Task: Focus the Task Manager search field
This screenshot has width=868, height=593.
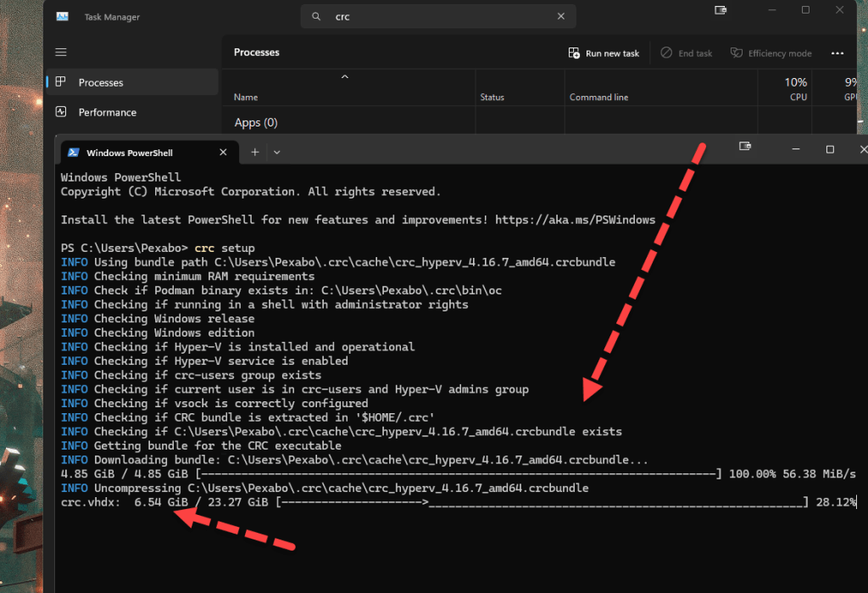Action: point(438,17)
